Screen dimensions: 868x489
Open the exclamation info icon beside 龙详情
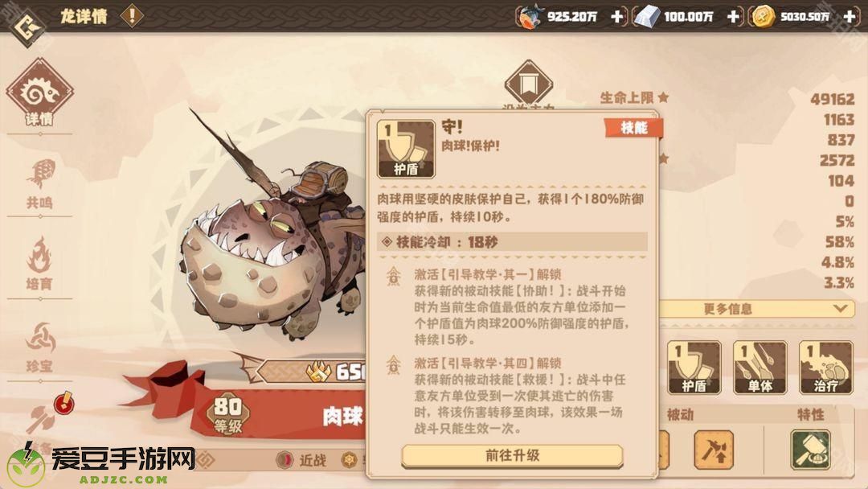(x=132, y=15)
